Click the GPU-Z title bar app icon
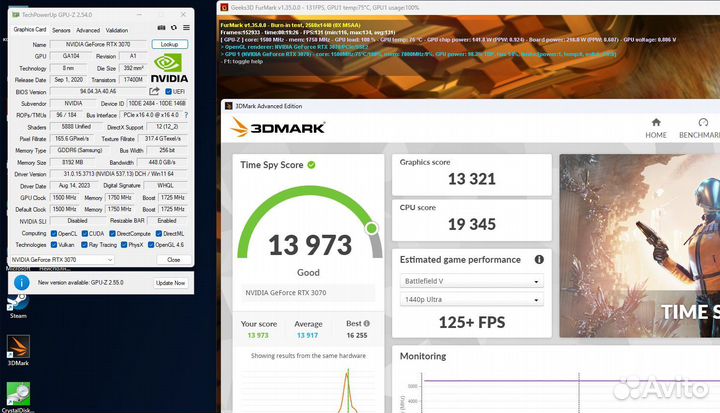Viewport: 720px width, 413px height. point(16,15)
